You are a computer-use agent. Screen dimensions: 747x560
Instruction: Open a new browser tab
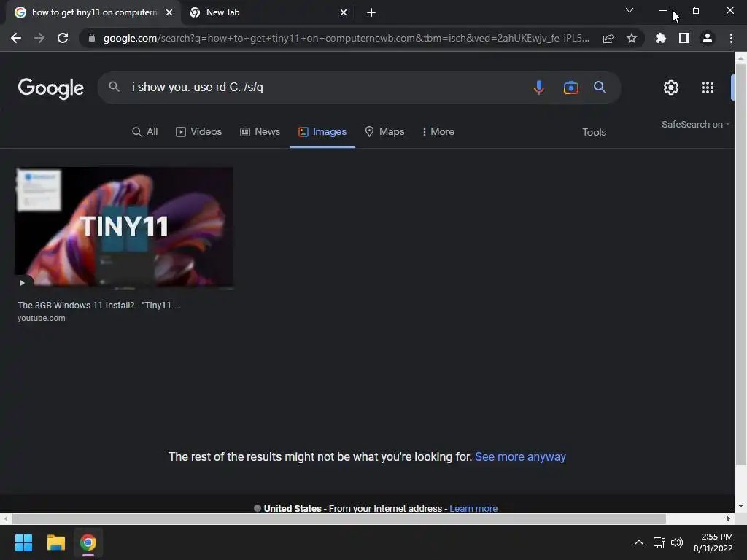(371, 12)
